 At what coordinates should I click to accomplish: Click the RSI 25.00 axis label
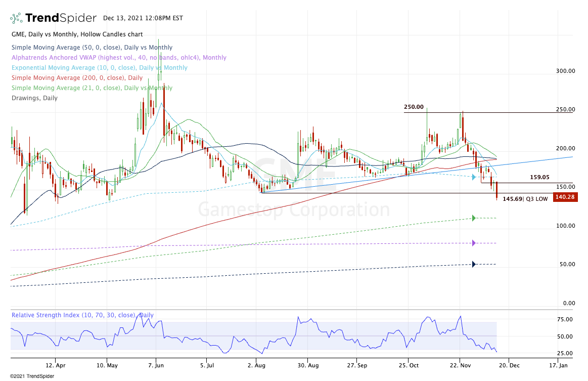565,353
